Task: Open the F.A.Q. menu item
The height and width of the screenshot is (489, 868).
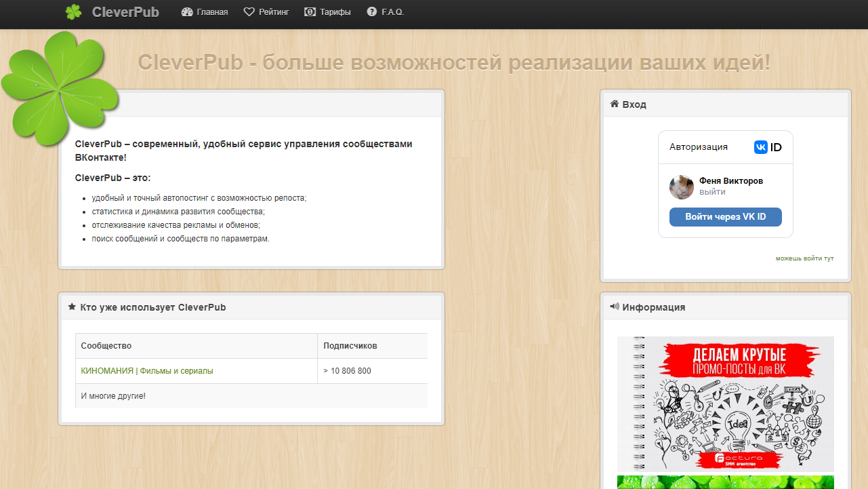Action: pyautogui.click(x=392, y=12)
